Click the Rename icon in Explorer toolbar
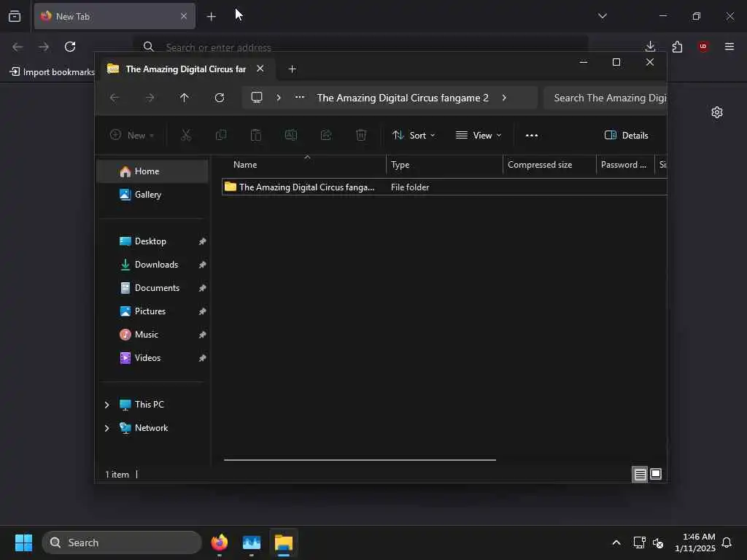Screen dimensions: 747x560 (x=290, y=135)
